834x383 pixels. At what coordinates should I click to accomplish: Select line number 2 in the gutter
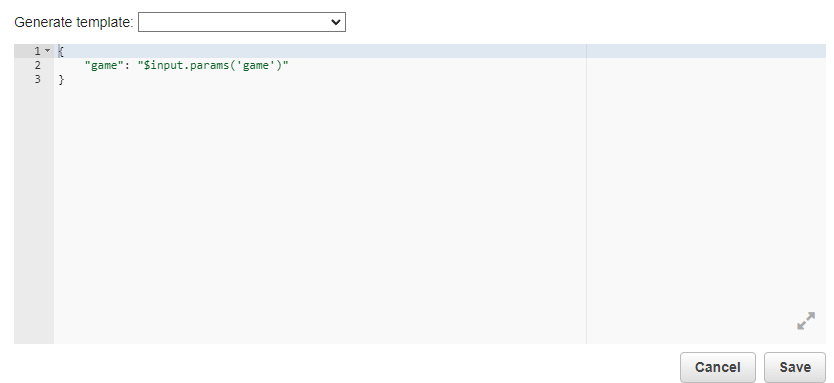pos(37,65)
